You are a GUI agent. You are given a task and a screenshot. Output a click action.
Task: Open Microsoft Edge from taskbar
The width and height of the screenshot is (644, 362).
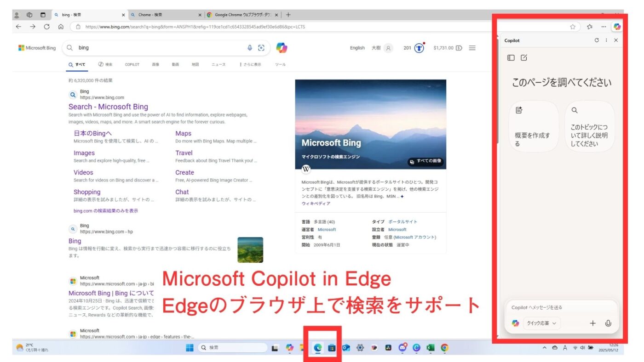coord(317,348)
